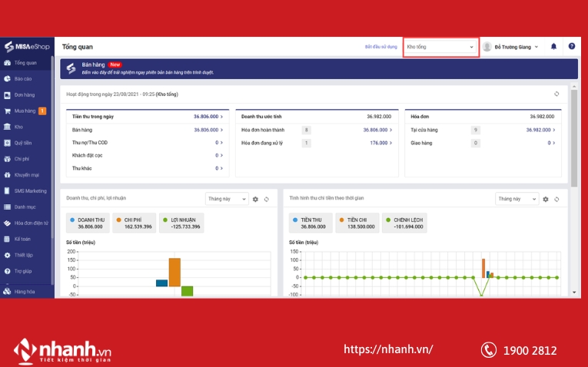Click the Mua hàng badge 1
Screen dimensions: 588x367
pyautogui.click(x=42, y=111)
